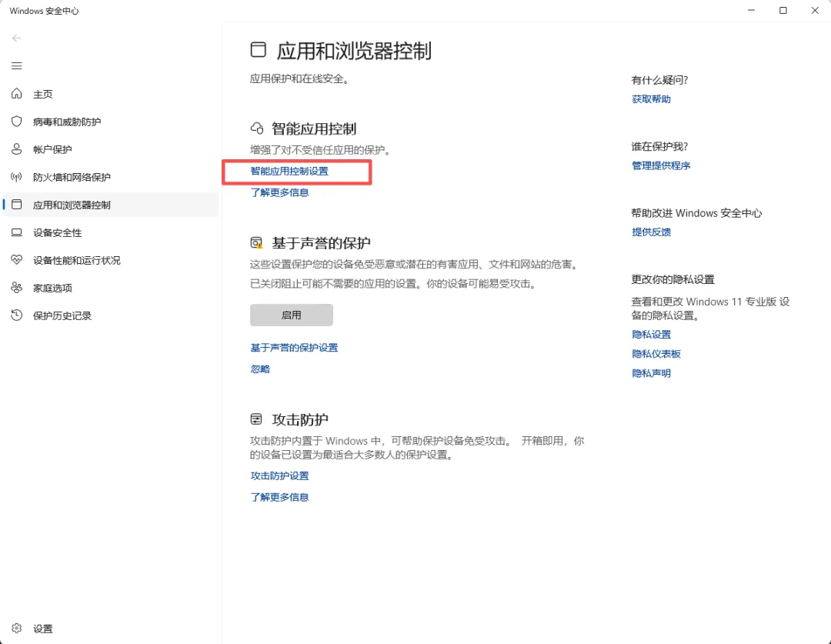The height and width of the screenshot is (644, 831).
Task: Minimize the Windows 安全中心 window
Action: click(751, 11)
